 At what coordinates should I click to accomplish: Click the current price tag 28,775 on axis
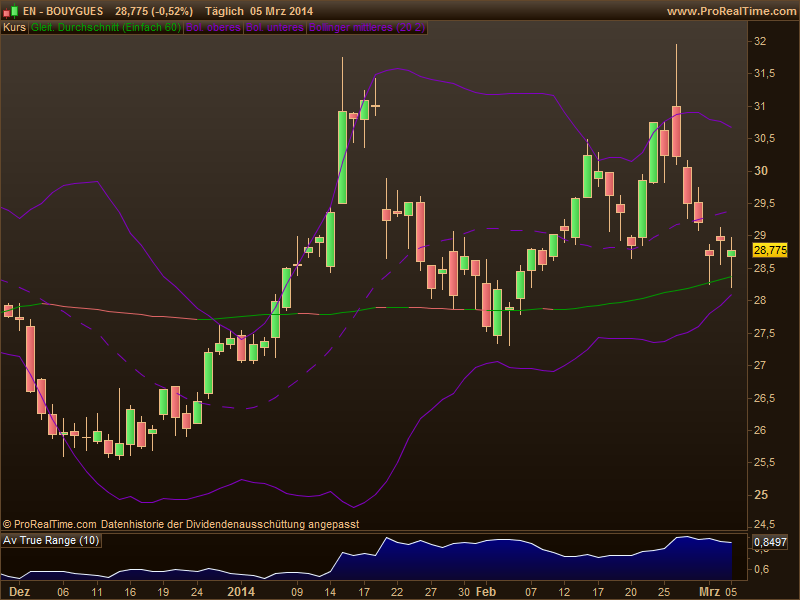(x=770, y=250)
